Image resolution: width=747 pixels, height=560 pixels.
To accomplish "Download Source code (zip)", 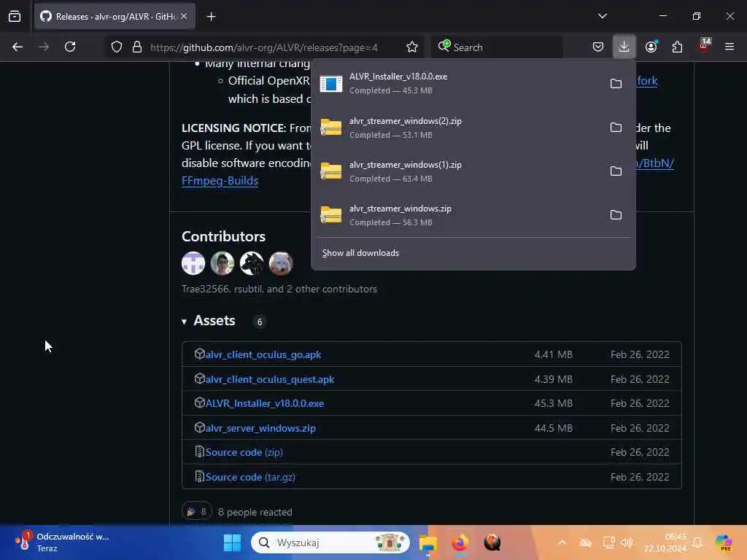I will (244, 452).
